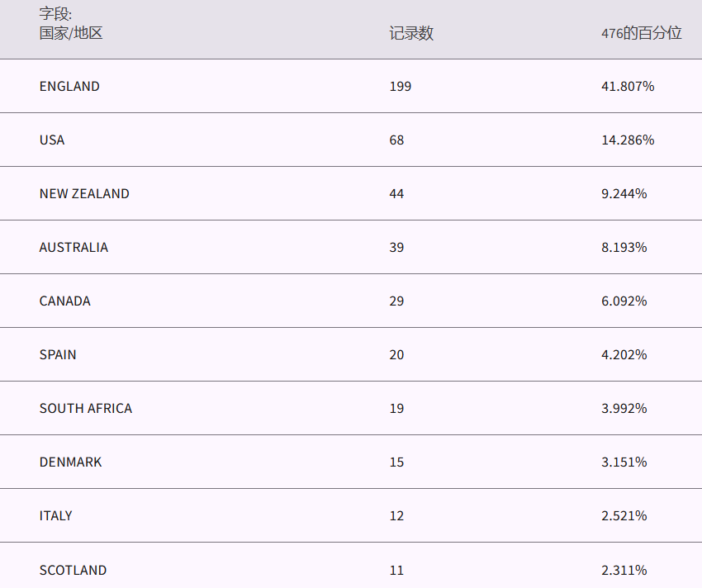Select the ENGLAND country entry
The width and height of the screenshot is (702, 588).
coord(69,86)
